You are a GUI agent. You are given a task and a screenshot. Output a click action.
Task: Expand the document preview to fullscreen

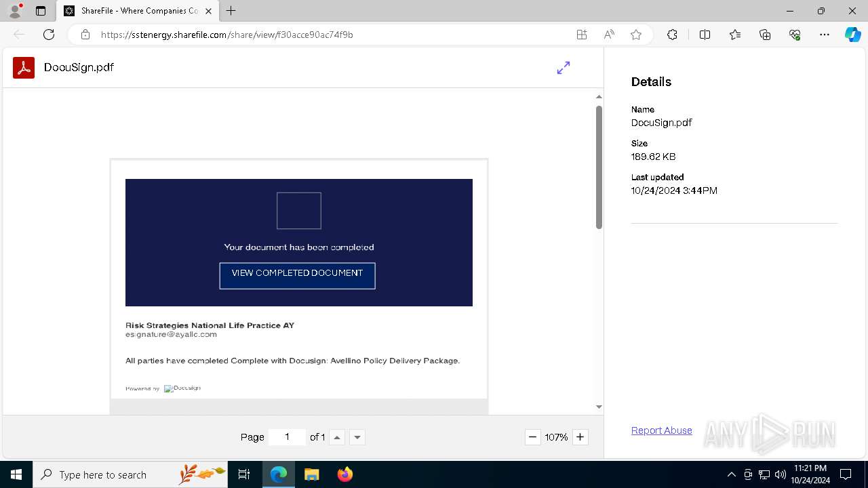564,68
